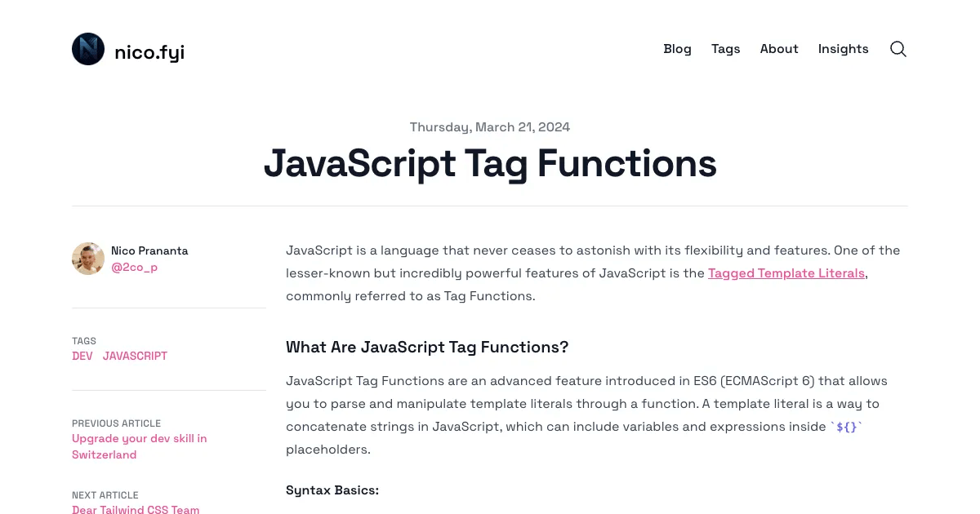Open the Blog menu item

point(677,49)
